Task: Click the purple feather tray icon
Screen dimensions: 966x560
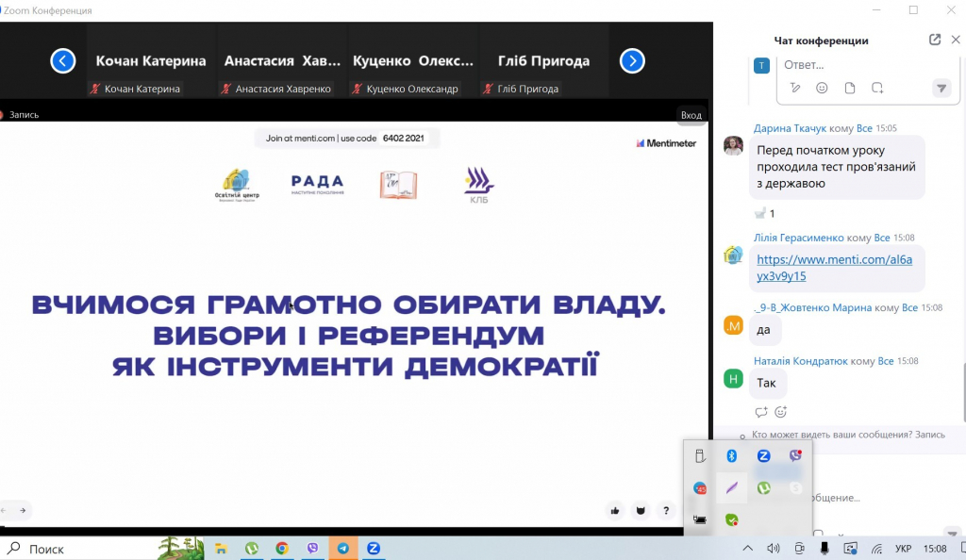Action: click(x=731, y=488)
